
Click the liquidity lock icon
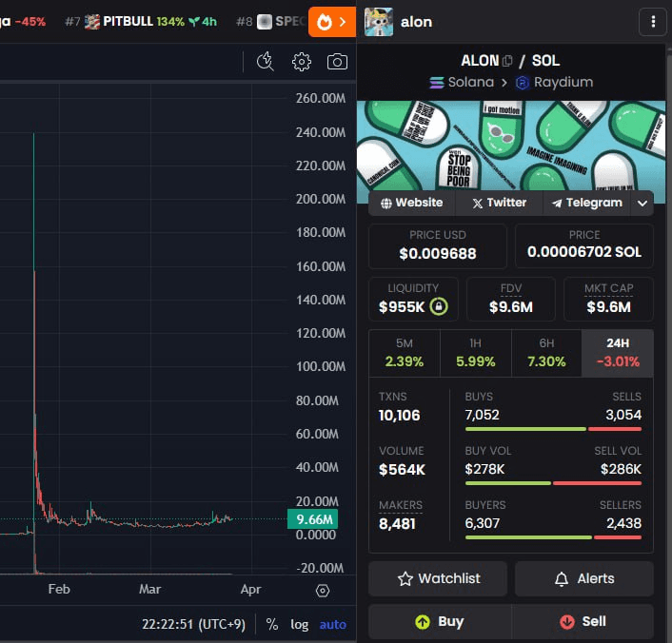(x=439, y=306)
